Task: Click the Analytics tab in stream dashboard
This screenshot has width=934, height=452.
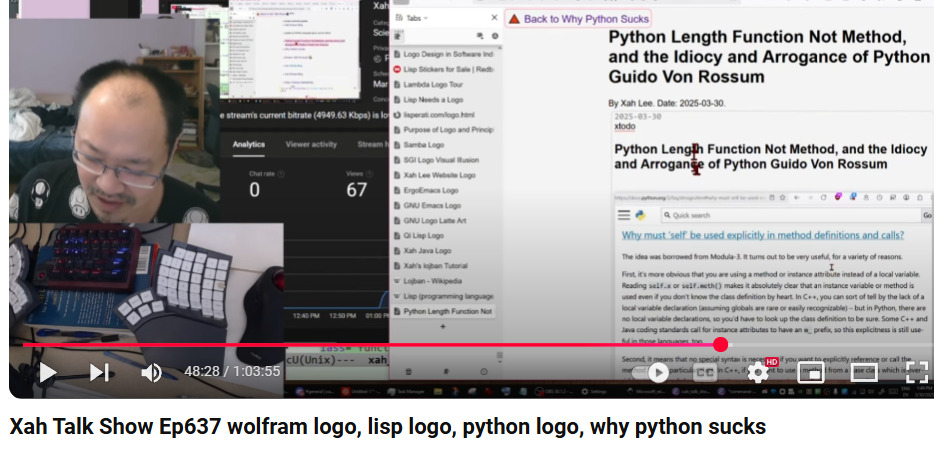Action: coord(248,144)
